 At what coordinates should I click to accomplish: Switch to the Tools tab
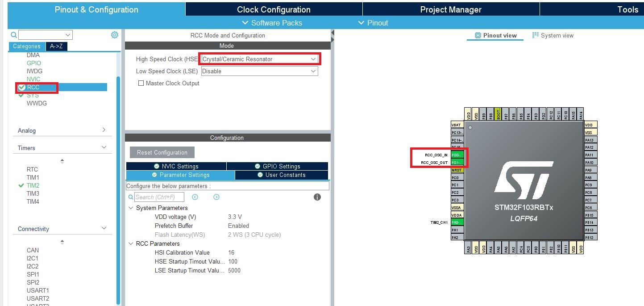(627, 9)
